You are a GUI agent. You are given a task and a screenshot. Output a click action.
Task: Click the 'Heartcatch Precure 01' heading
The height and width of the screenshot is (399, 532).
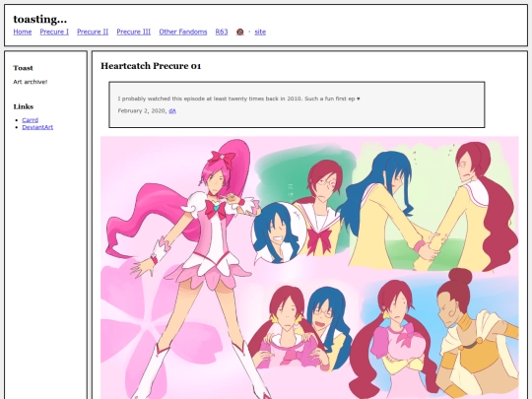pos(151,66)
